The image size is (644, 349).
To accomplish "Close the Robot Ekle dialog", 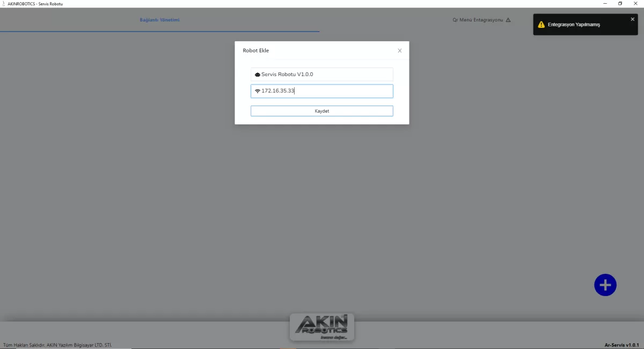I will click(399, 51).
